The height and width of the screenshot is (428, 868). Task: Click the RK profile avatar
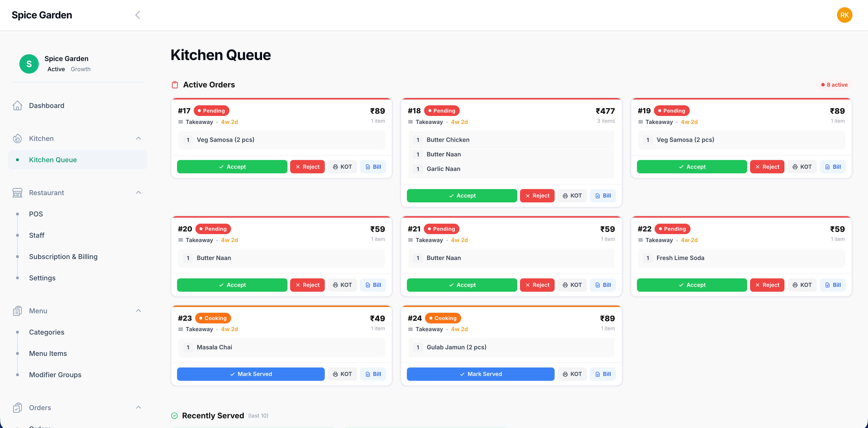(x=845, y=15)
